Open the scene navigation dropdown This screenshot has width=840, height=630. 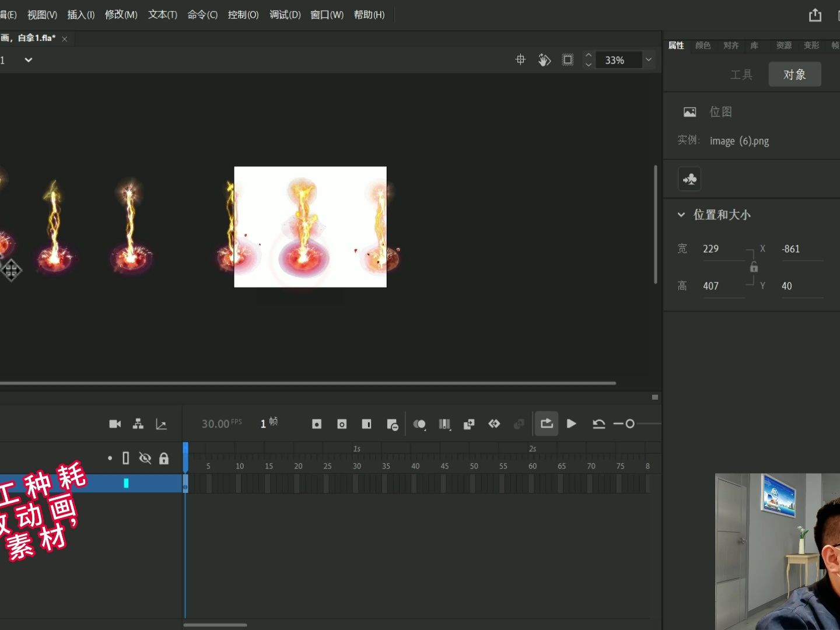tap(27, 60)
